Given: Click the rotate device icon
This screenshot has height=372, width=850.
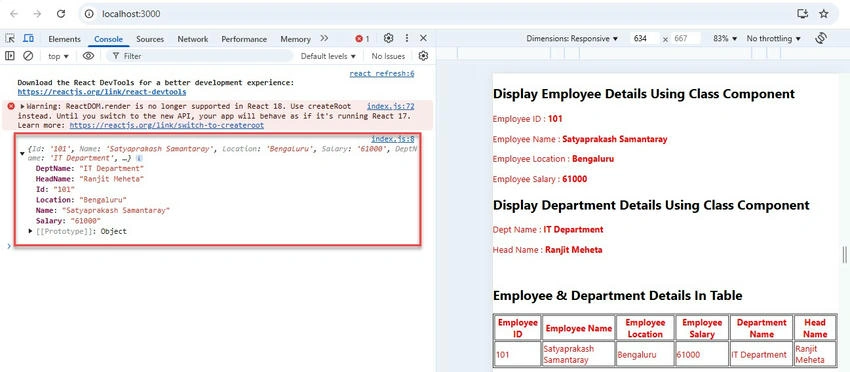Looking at the screenshot, I should click(x=821, y=39).
